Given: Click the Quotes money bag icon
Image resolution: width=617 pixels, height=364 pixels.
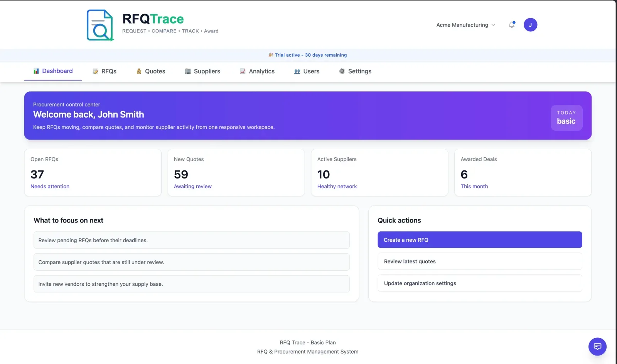Looking at the screenshot, I should click(x=139, y=71).
